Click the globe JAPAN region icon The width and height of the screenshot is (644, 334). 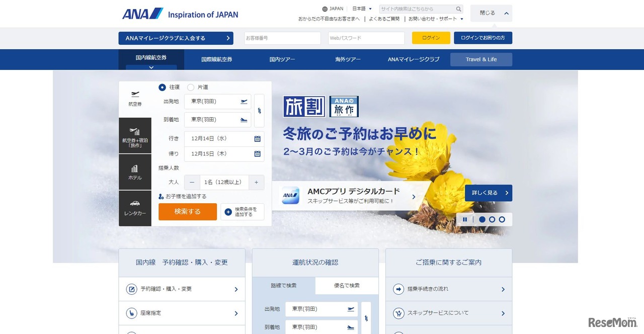pos(325,9)
